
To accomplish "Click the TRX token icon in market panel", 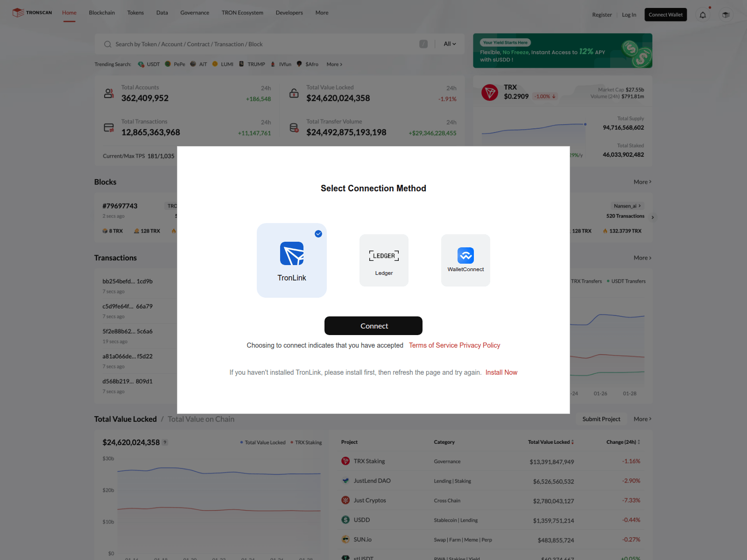I will (x=489, y=92).
